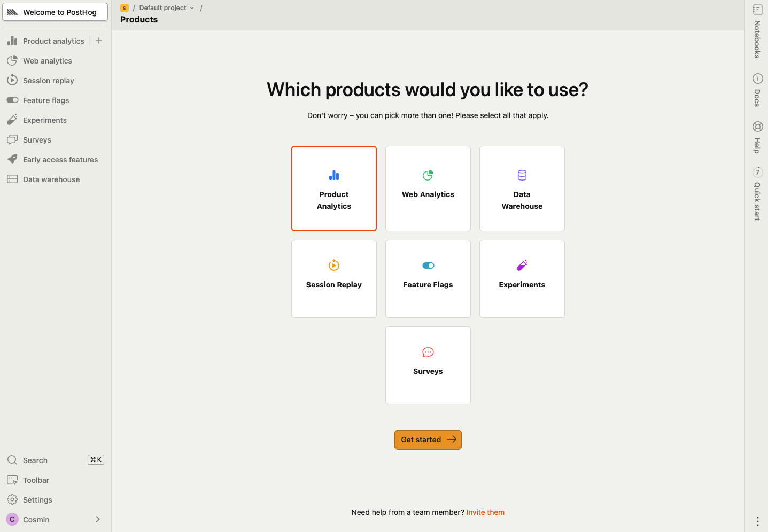The image size is (768, 532).
Task: Click the Get started button
Action: [428, 440]
